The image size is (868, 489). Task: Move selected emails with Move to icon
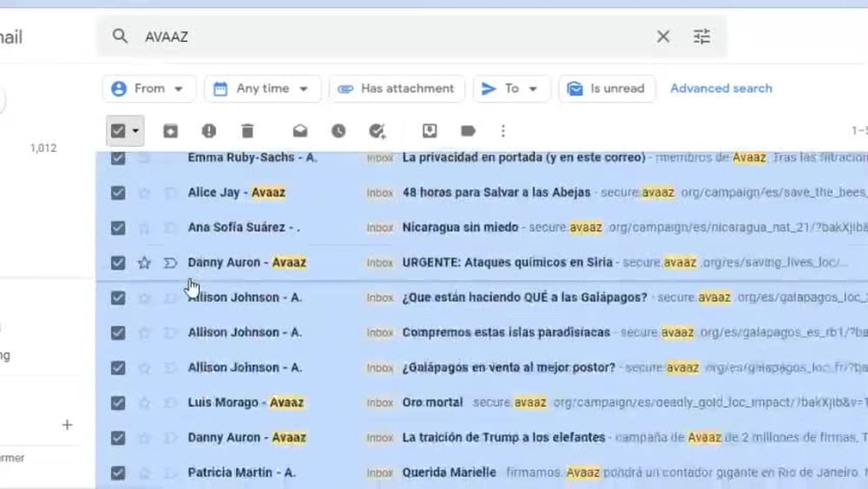click(430, 131)
